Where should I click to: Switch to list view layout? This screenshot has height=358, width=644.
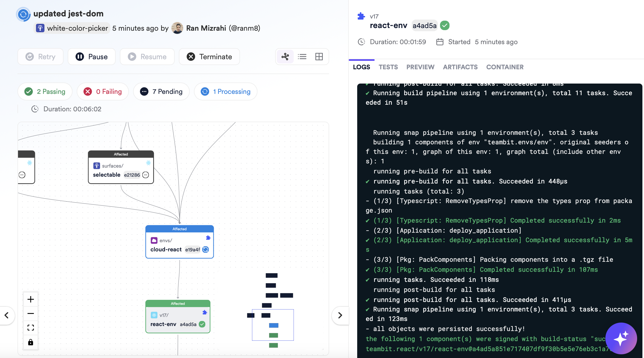[x=302, y=57]
